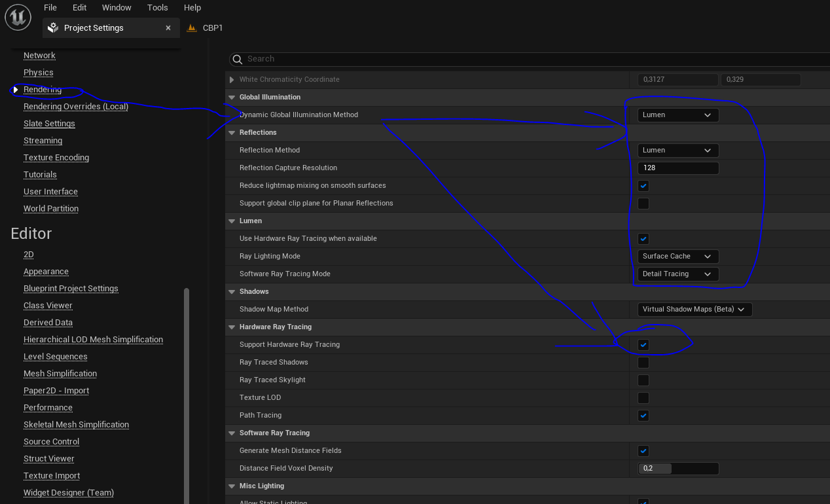The height and width of the screenshot is (504, 830).
Task: Click the settings search field
Action: [x=530, y=59]
